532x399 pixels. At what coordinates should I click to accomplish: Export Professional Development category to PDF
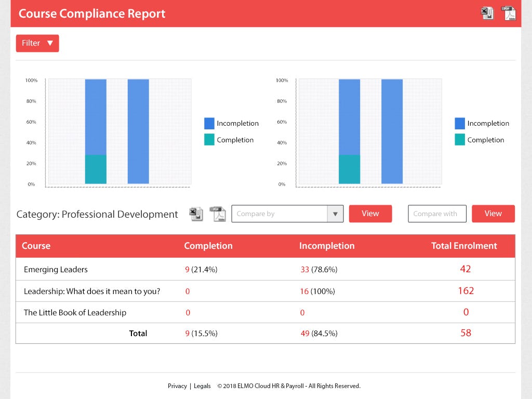(218, 214)
